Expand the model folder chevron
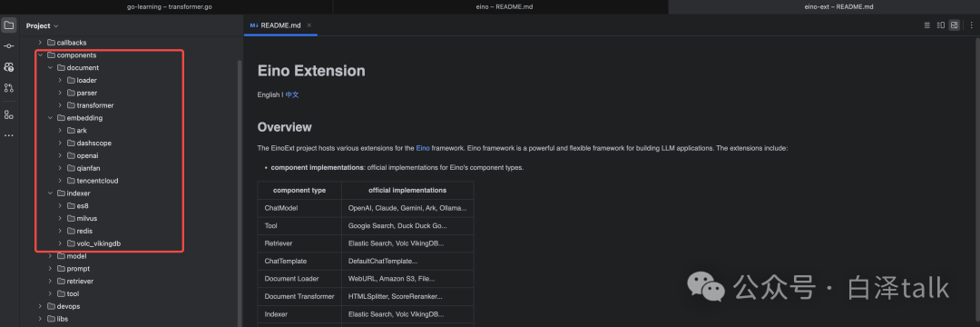 pyautogui.click(x=51, y=256)
